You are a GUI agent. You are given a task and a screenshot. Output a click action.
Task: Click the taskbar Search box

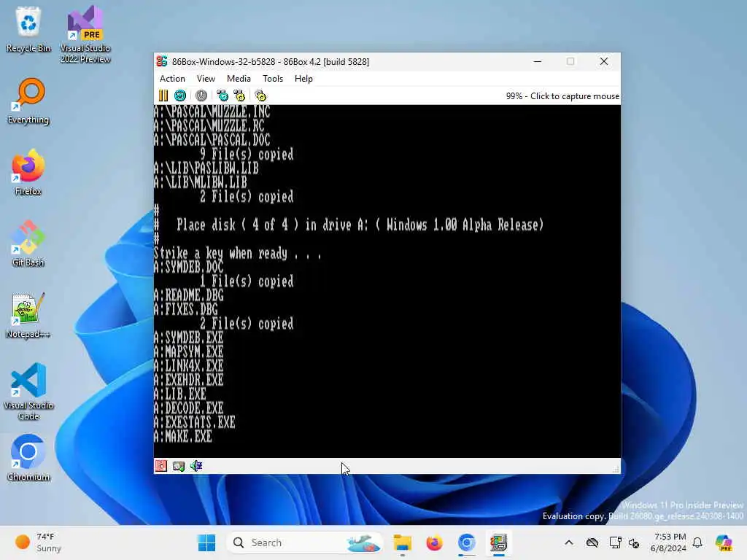click(x=305, y=542)
